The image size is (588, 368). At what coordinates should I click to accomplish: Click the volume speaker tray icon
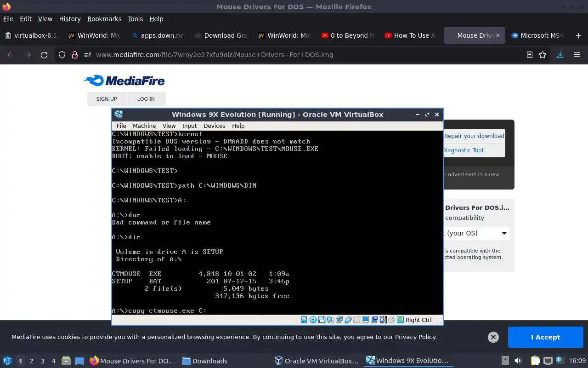[x=518, y=361]
